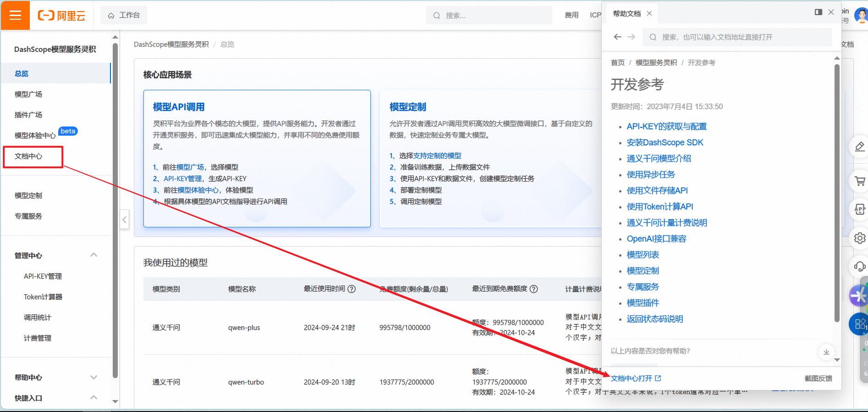
Task: Collapse the 快捷入口 section chevron
Action: click(x=94, y=397)
